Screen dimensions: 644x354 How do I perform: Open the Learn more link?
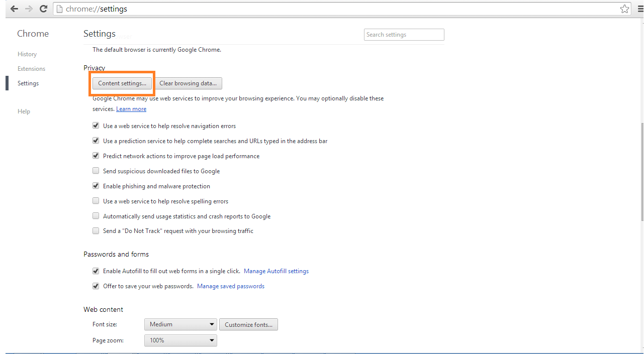(131, 109)
